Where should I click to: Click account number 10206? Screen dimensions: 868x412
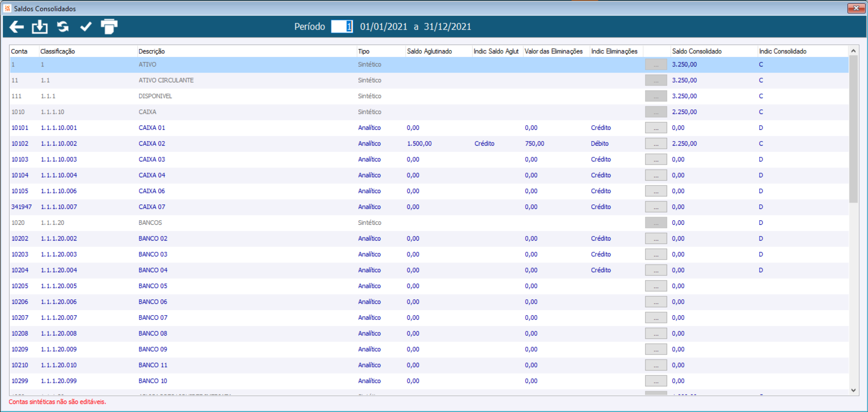[x=20, y=302]
